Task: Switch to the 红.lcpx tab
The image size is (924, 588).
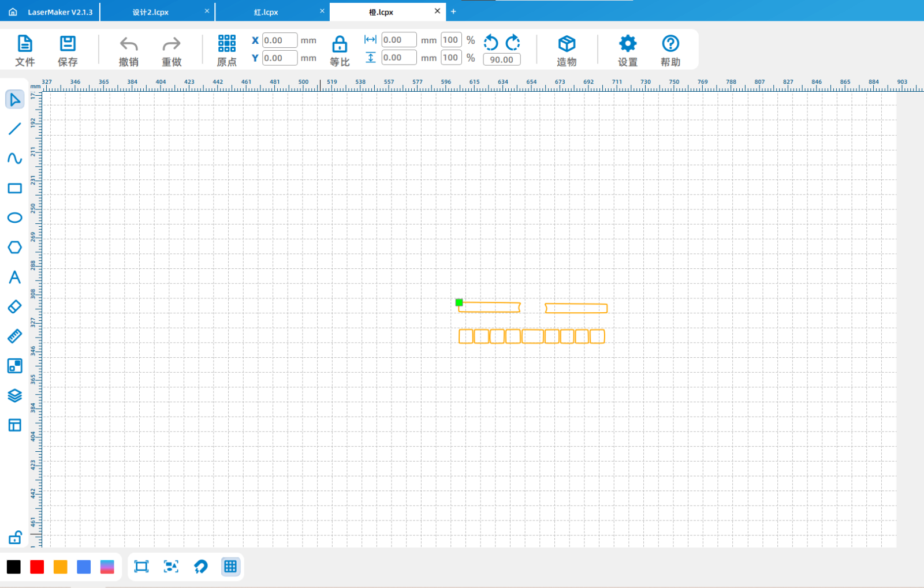Action: point(266,12)
